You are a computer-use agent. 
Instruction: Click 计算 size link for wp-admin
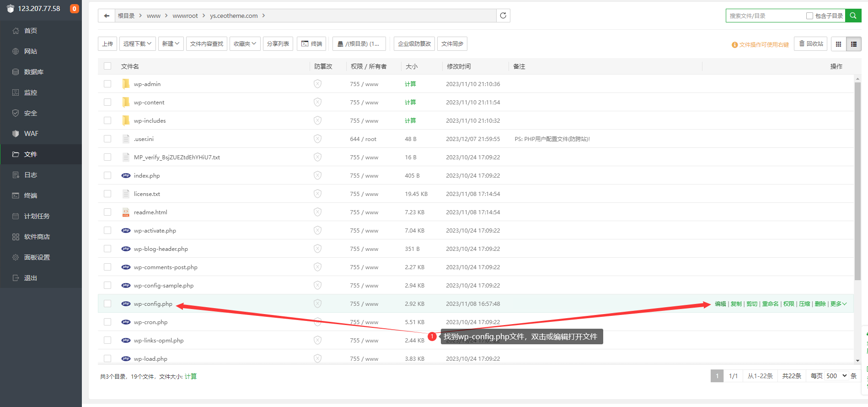pos(410,84)
